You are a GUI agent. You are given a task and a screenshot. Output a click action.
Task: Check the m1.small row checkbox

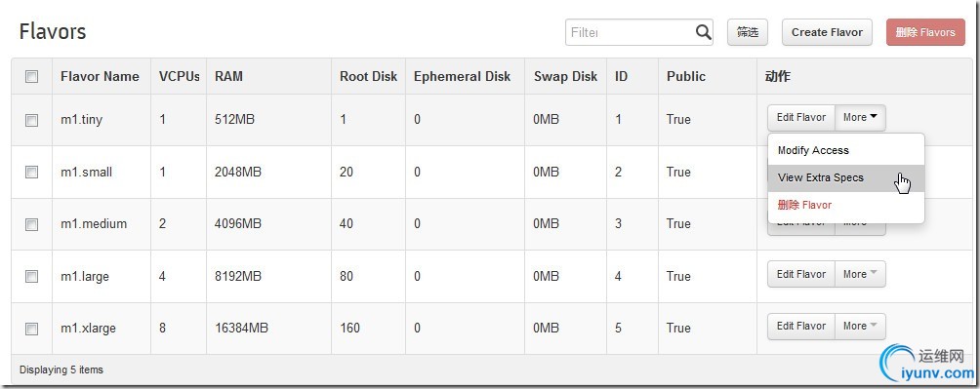coord(31,172)
